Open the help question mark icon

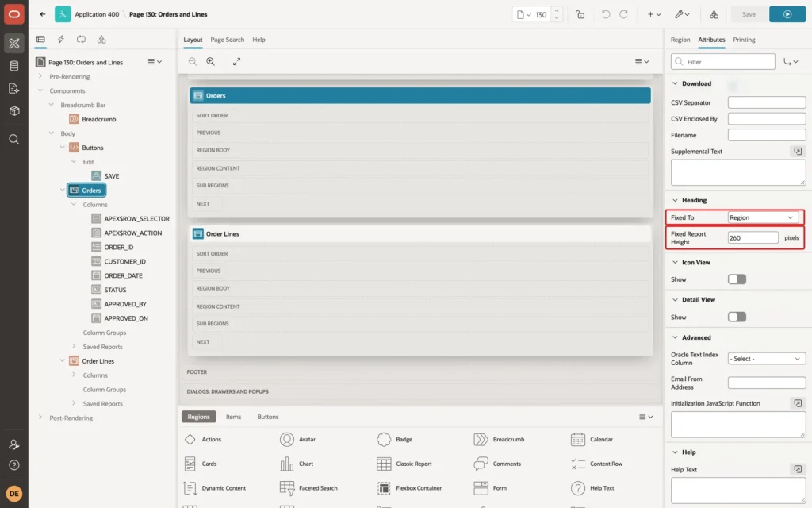click(x=14, y=465)
